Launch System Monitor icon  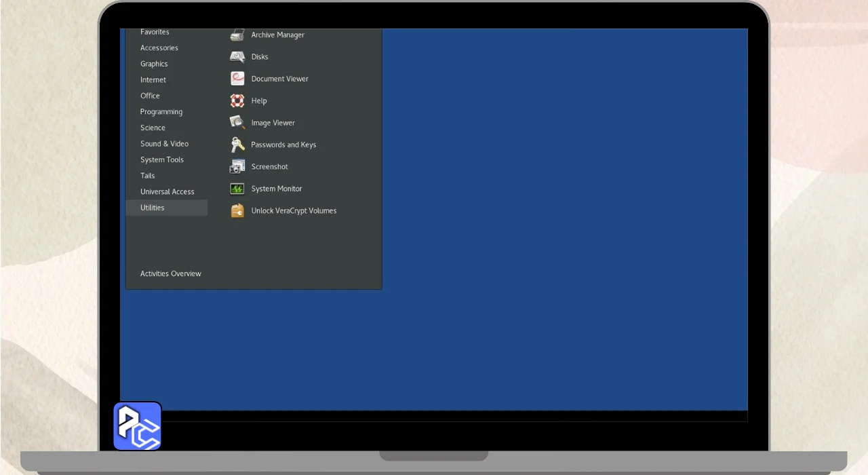pos(237,189)
